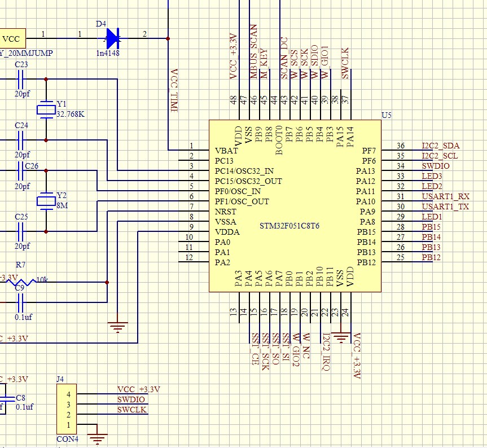Image resolution: width=487 pixels, height=448 pixels.
Task: Click the USART1_RX net label
Action: pyautogui.click(x=446, y=196)
